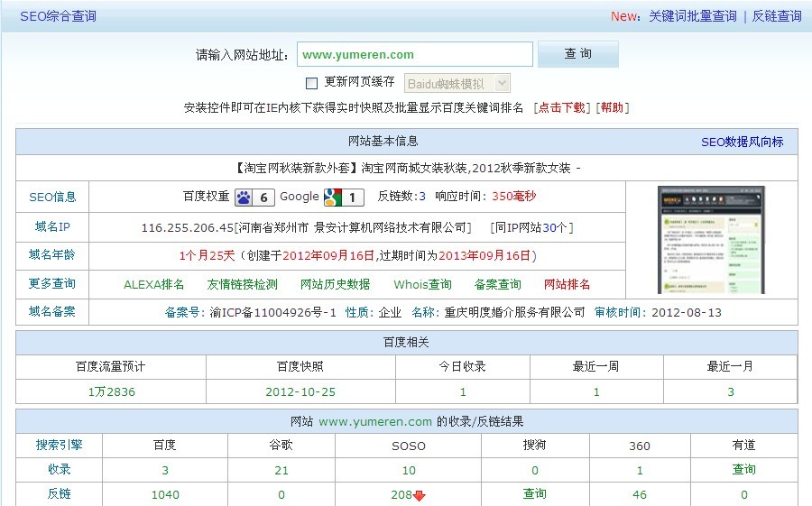Click the 审核时间 date 2012-08-13
The width and height of the screenshot is (812, 506).
pos(687,312)
